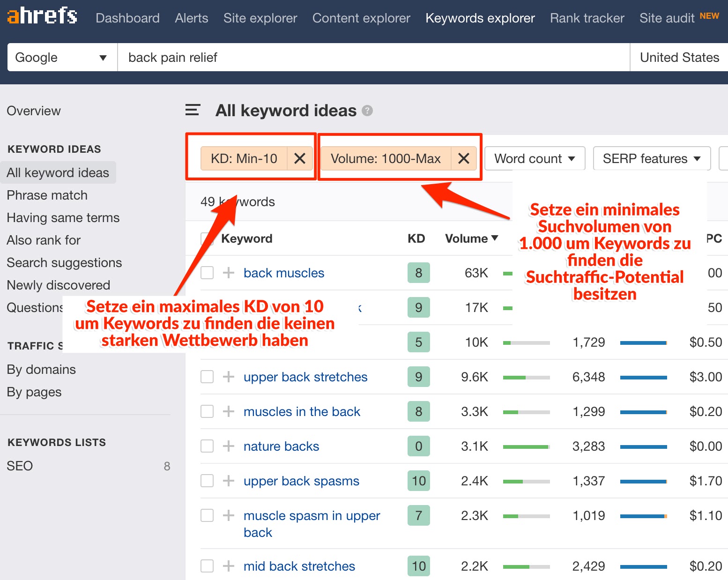The image size is (728, 580).
Task: Check the box for back muscles
Action: pyautogui.click(x=207, y=273)
